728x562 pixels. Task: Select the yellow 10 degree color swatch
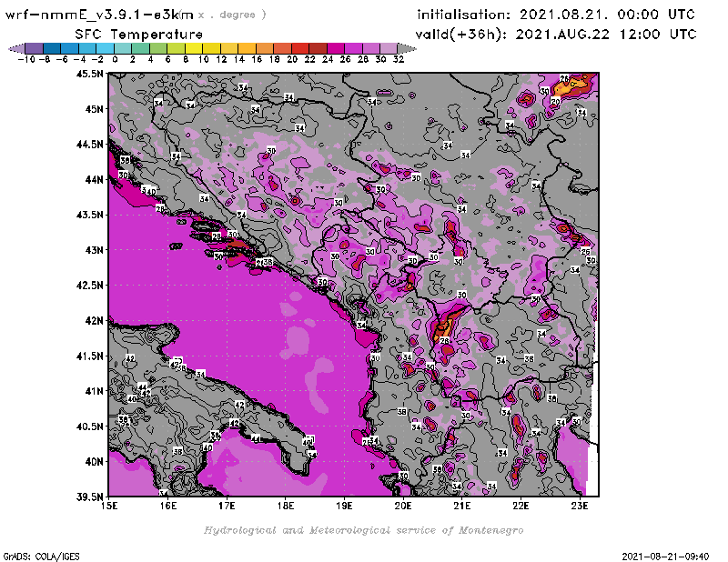(211, 48)
